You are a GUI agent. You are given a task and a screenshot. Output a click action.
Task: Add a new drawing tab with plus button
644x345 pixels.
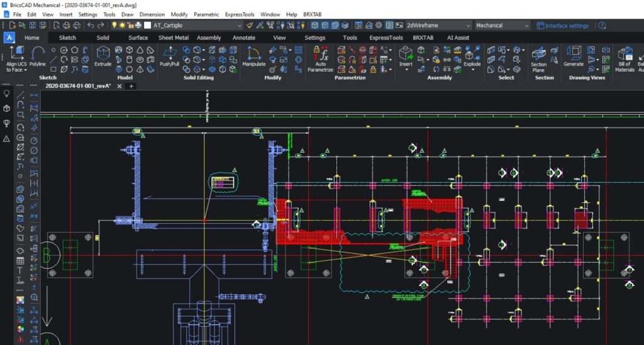tap(131, 86)
